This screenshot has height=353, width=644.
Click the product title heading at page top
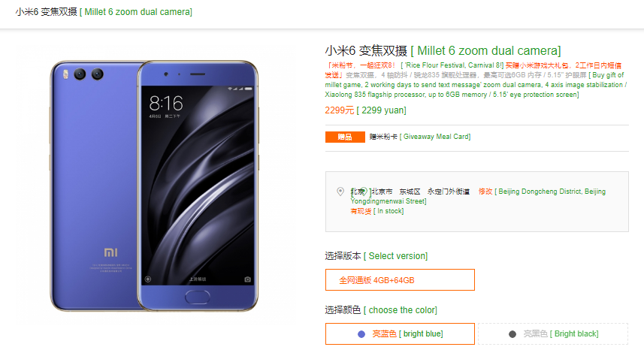(104, 12)
